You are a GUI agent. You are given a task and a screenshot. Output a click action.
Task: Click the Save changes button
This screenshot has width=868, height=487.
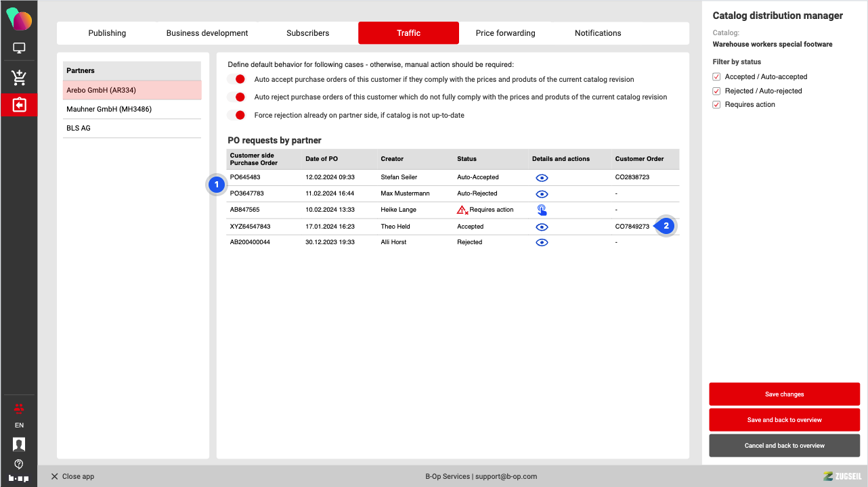point(784,394)
